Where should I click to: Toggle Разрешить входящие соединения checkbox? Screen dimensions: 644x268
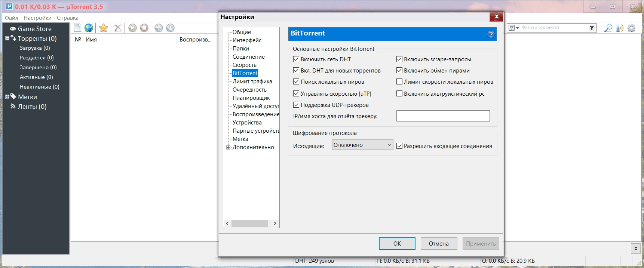tap(399, 146)
